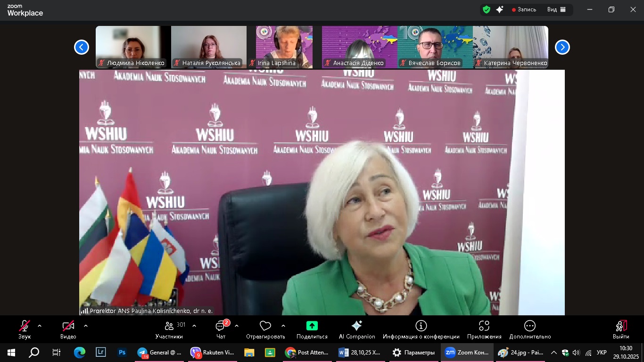Unmute the microphone
This screenshot has width=644, height=362.
pyautogui.click(x=25, y=329)
